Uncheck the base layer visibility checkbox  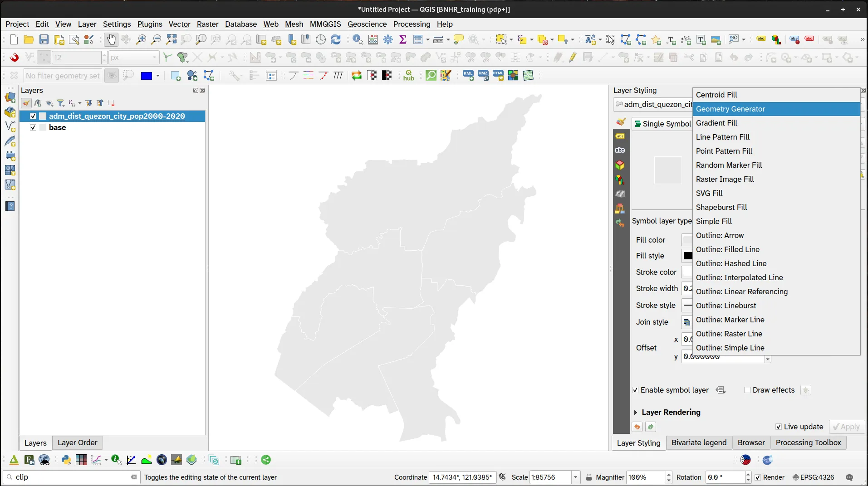pyautogui.click(x=33, y=128)
